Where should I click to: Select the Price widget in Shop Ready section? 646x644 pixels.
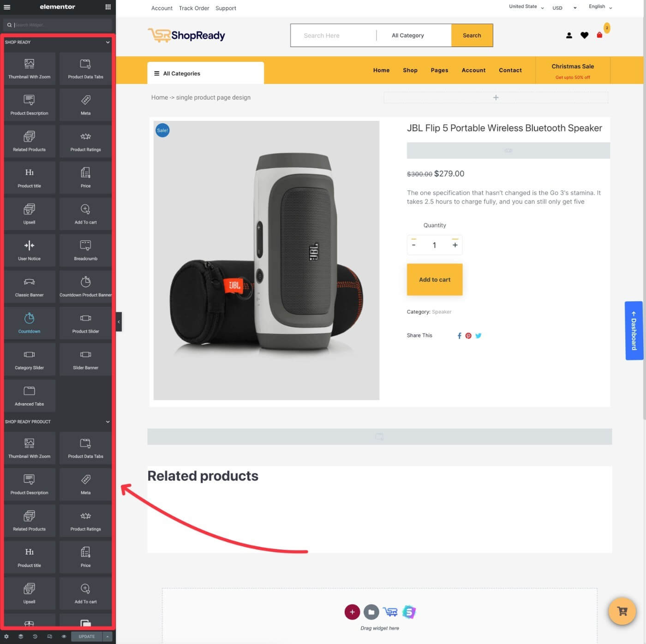86,178
